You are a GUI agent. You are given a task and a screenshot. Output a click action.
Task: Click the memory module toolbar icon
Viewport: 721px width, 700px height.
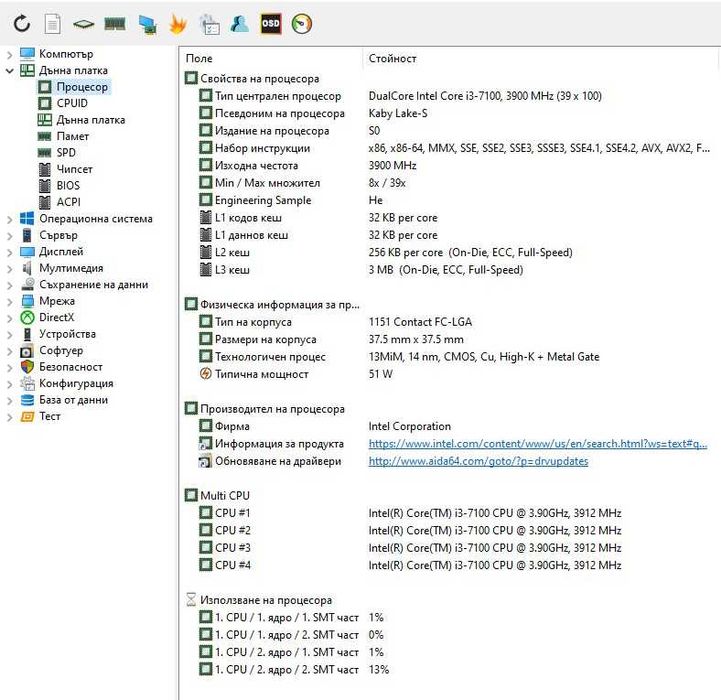(115, 23)
